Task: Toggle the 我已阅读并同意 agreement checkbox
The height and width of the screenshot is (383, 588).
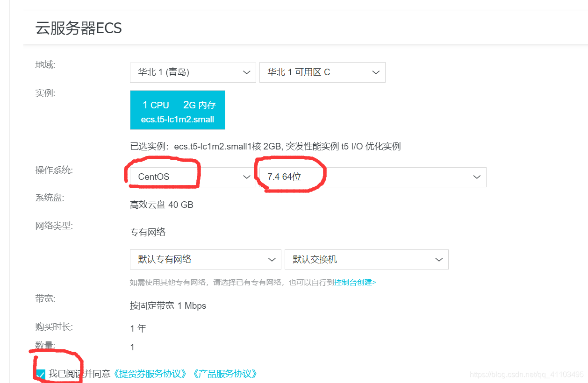Action: tap(41, 374)
